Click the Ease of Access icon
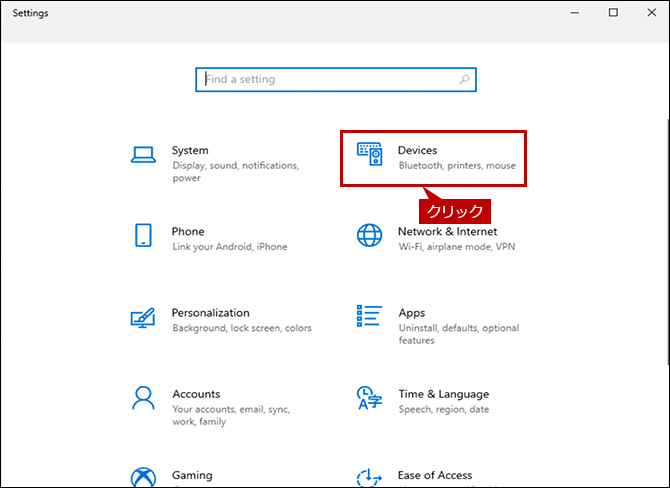The height and width of the screenshot is (488, 670). coord(369,478)
